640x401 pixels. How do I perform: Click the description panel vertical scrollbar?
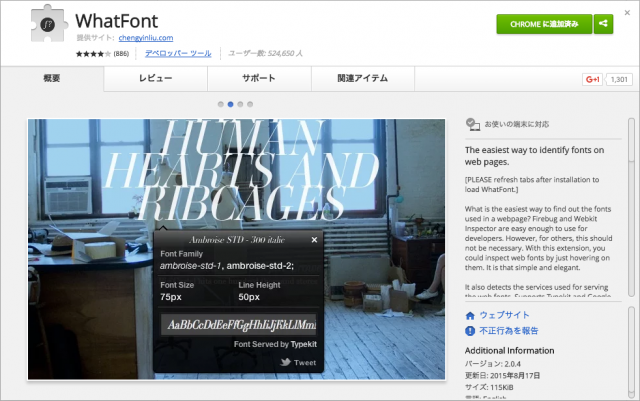(630, 200)
